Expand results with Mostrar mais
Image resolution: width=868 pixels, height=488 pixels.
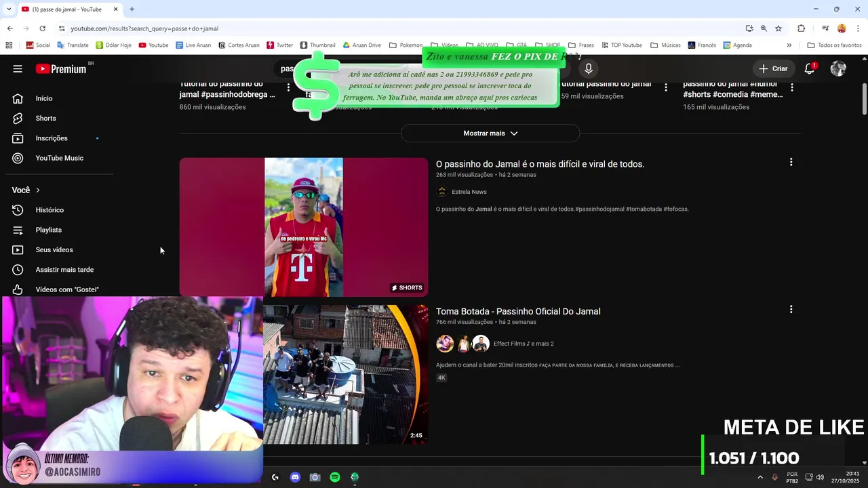[490, 133]
